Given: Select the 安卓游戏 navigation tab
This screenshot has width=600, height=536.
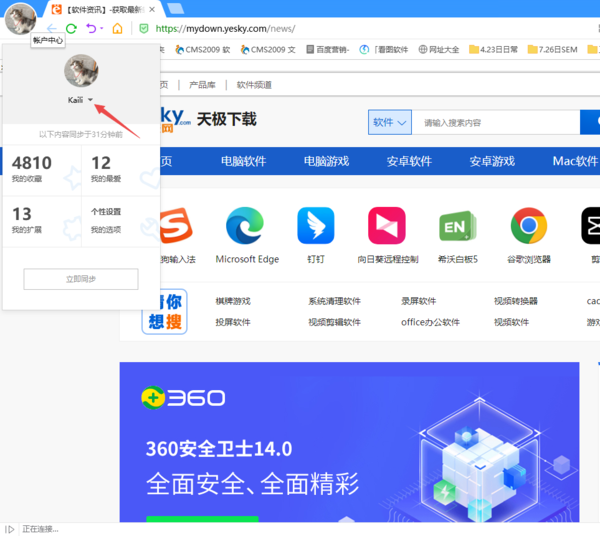Looking at the screenshot, I should tap(492, 161).
